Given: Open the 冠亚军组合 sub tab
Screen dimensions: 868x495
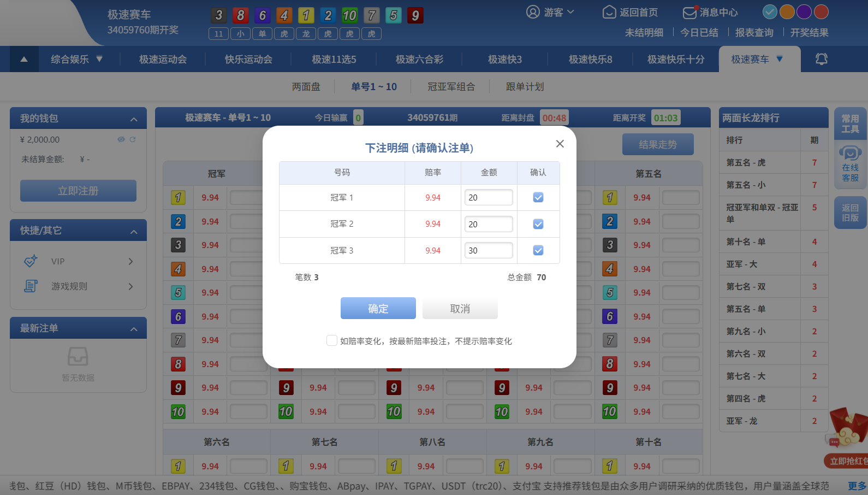Looking at the screenshot, I should click(451, 86).
